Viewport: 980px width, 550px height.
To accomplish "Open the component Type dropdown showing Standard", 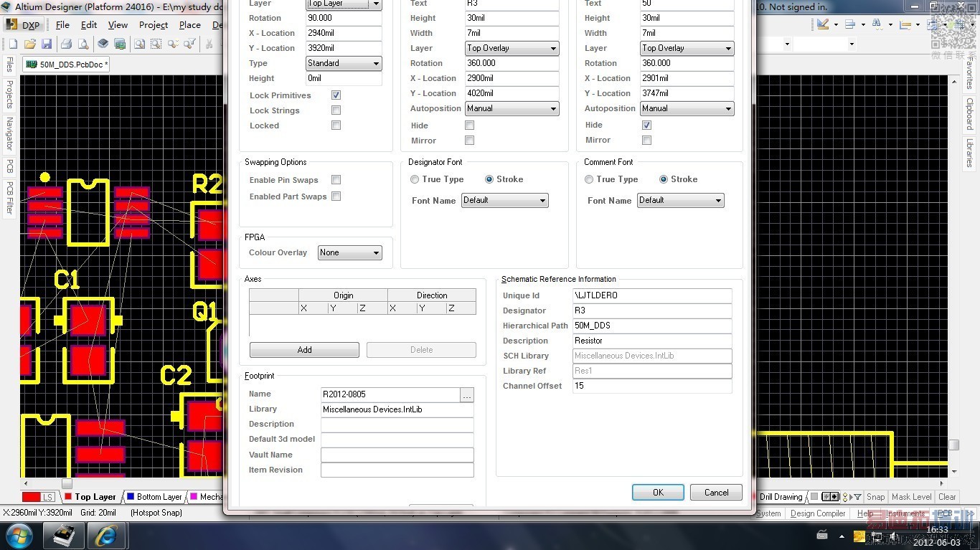I will pyautogui.click(x=344, y=63).
